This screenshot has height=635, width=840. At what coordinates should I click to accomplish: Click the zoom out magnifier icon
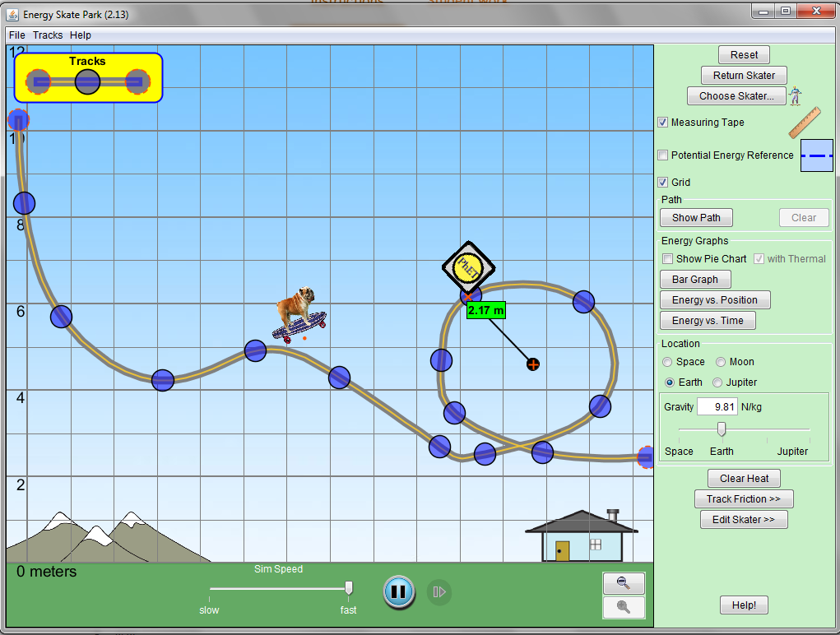click(624, 583)
